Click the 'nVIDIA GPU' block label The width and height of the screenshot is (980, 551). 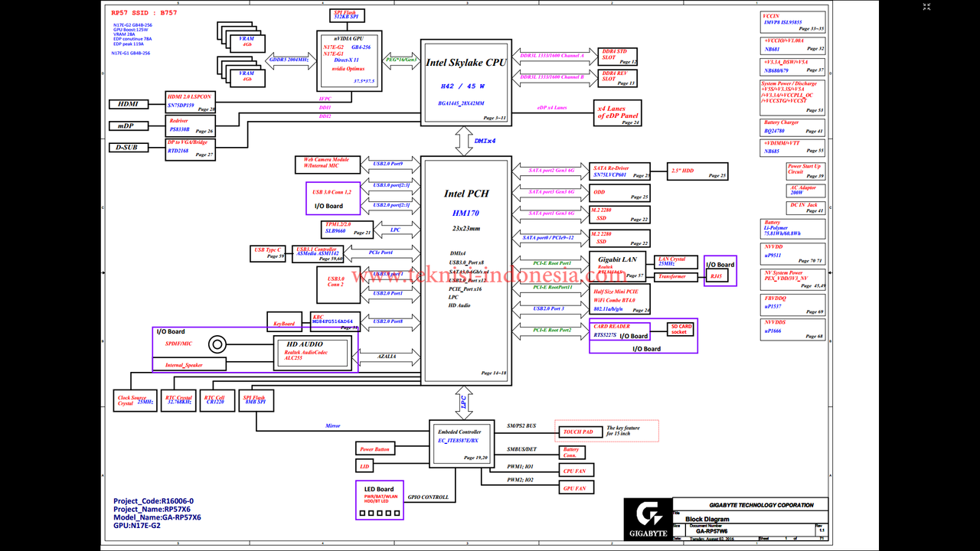pos(348,38)
